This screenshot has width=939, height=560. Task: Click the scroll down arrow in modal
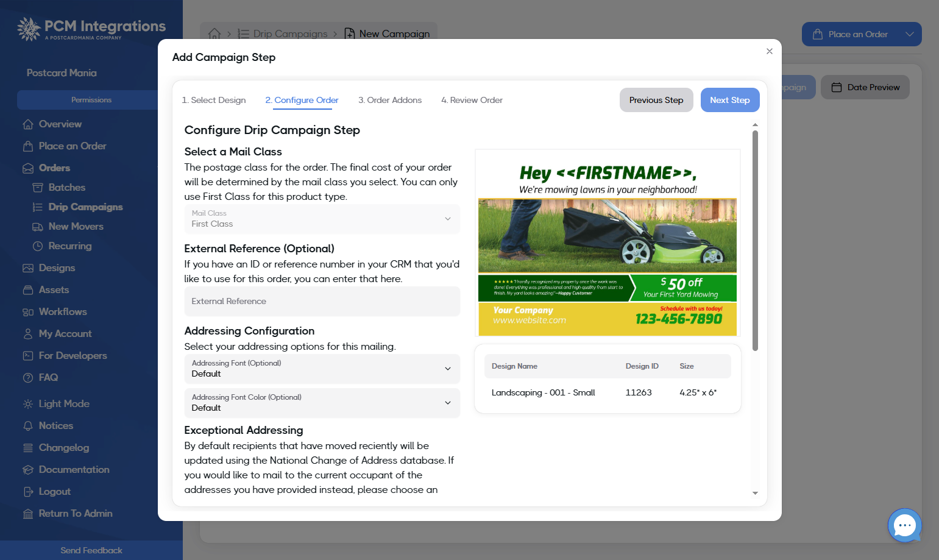tap(755, 493)
